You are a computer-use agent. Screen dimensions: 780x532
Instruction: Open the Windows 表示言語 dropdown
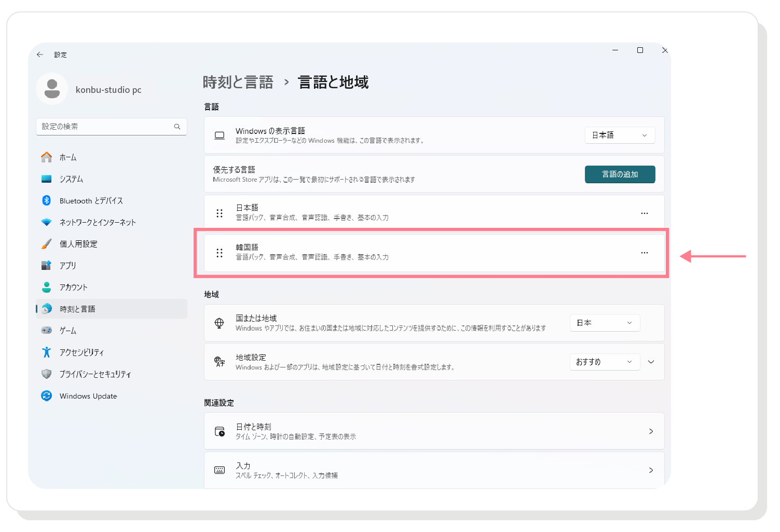point(620,135)
